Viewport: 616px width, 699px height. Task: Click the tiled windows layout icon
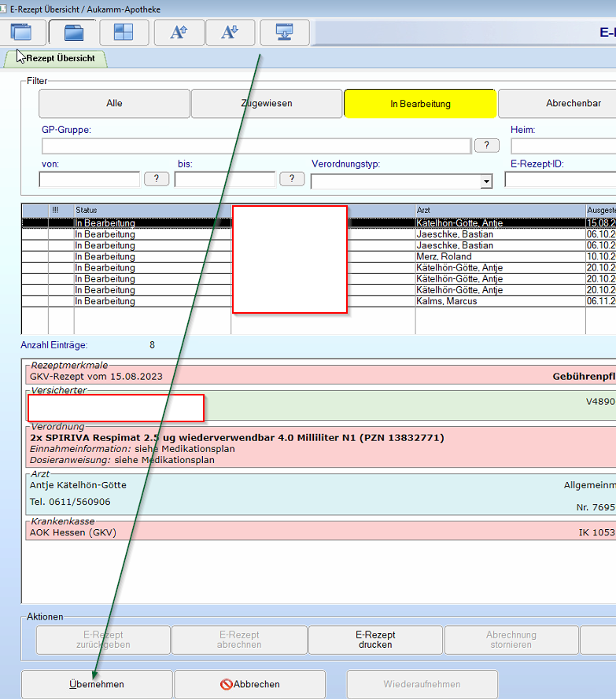124,32
